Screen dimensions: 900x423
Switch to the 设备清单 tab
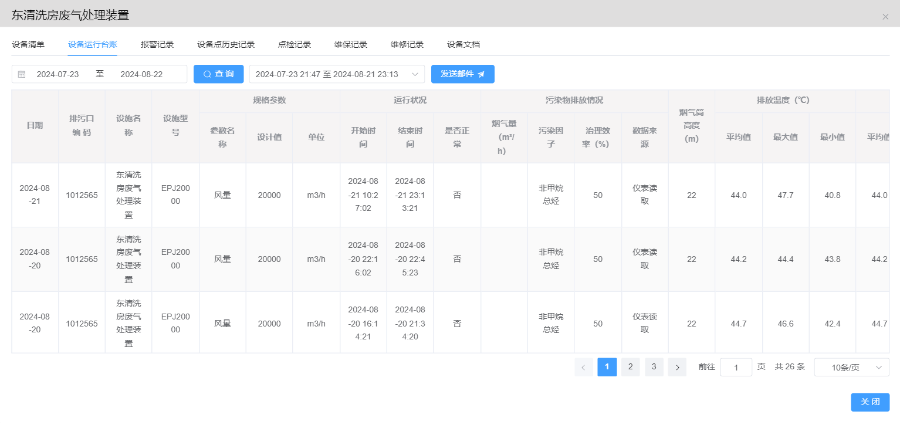pyautogui.click(x=28, y=45)
